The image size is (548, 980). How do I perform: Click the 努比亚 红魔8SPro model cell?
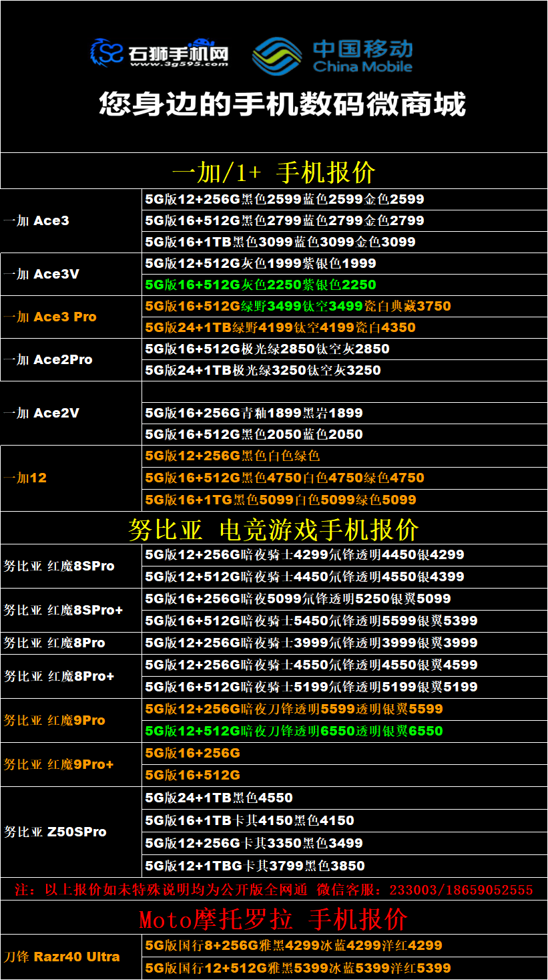tap(71, 566)
